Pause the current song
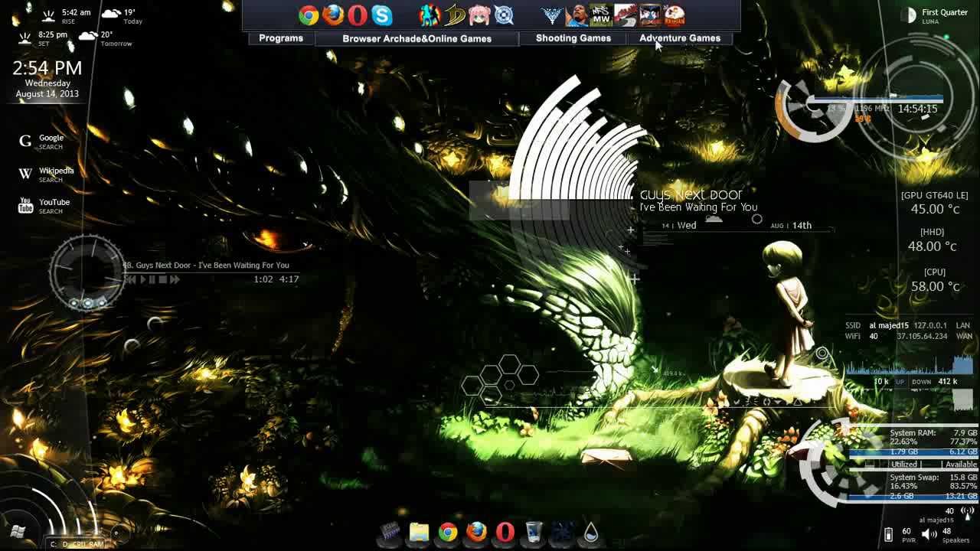 tap(152, 280)
